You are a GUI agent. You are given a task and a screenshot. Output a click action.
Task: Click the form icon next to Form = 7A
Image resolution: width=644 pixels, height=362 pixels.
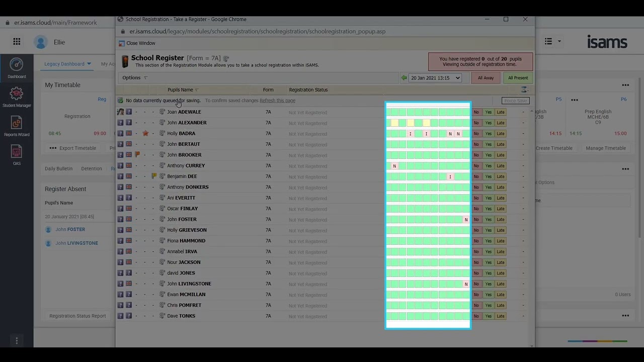point(226,58)
